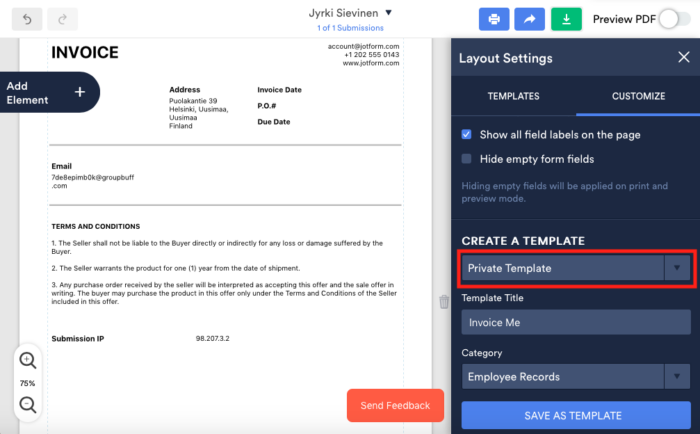Open the Private Template dropdown
Screen dimensions: 700x434
pyautogui.click(x=576, y=268)
